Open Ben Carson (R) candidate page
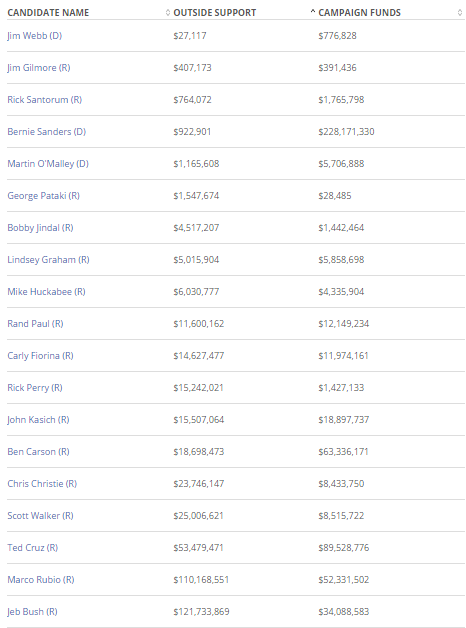Viewport: 466px width, 628px height. click(38, 452)
